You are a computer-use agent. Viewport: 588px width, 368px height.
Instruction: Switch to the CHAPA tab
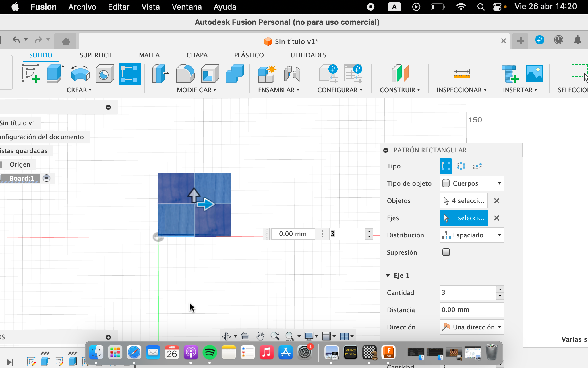[x=197, y=55]
